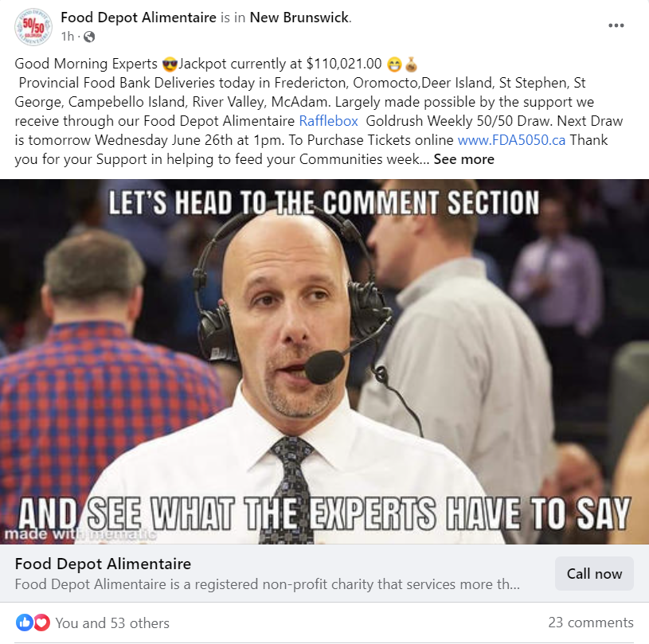
Task: Open the three-dots post options menu
Action: coord(616,25)
